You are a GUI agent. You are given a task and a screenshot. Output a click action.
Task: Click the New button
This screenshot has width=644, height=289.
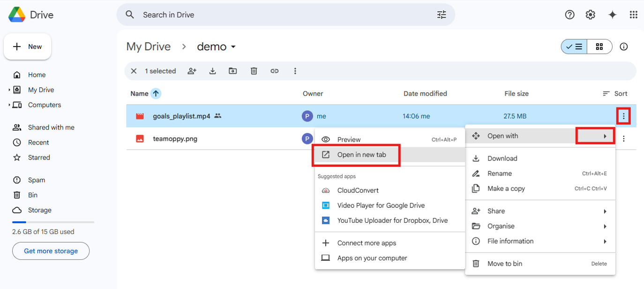pyautogui.click(x=28, y=47)
